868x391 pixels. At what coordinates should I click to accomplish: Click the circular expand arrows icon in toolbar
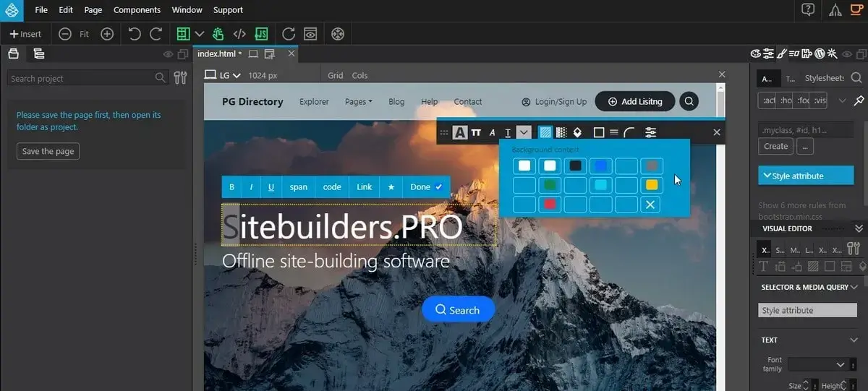tap(338, 34)
